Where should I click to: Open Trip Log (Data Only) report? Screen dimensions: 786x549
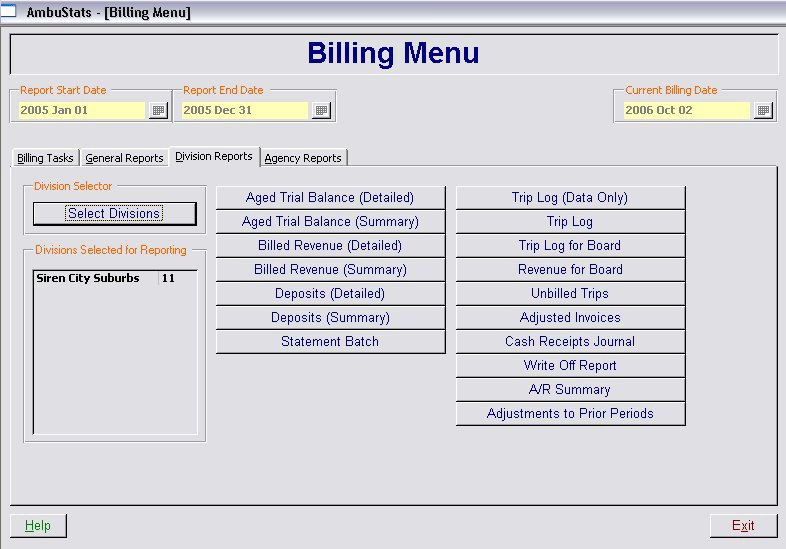[570, 198]
